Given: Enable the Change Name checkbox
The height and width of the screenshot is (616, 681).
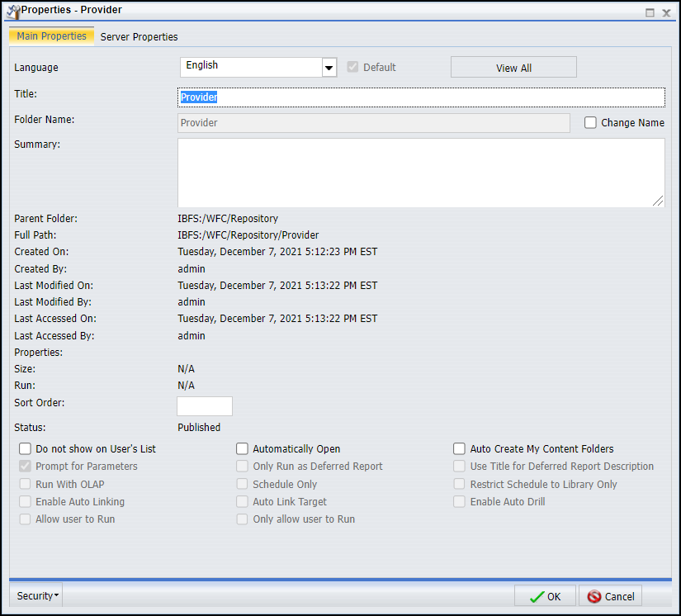Looking at the screenshot, I should [x=591, y=122].
